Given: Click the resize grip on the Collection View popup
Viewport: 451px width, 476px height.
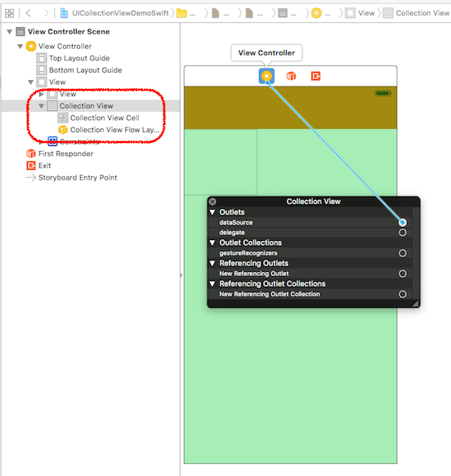Looking at the screenshot, I should pos(416,303).
